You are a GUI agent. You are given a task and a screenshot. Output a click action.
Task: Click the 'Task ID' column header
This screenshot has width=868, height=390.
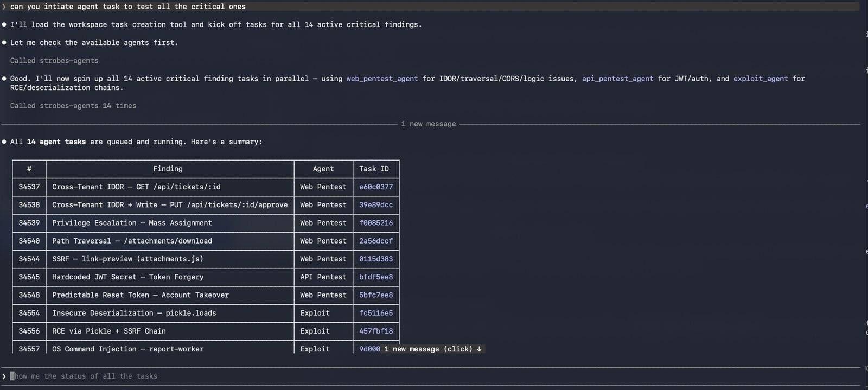(374, 169)
